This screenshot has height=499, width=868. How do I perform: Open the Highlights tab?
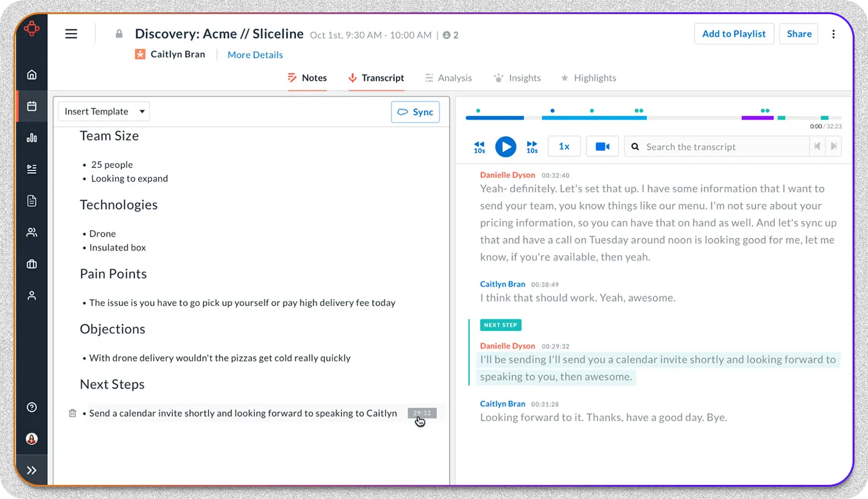[x=588, y=78]
